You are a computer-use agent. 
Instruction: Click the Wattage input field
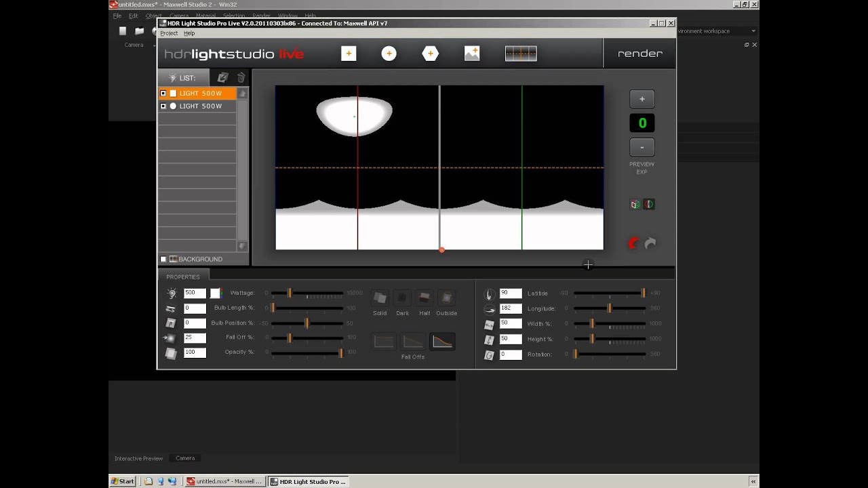[x=195, y=293]
